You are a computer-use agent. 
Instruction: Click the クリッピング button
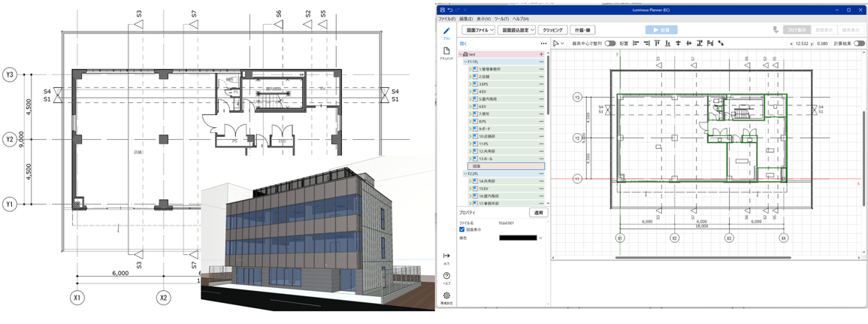click(x=552, y=30)
